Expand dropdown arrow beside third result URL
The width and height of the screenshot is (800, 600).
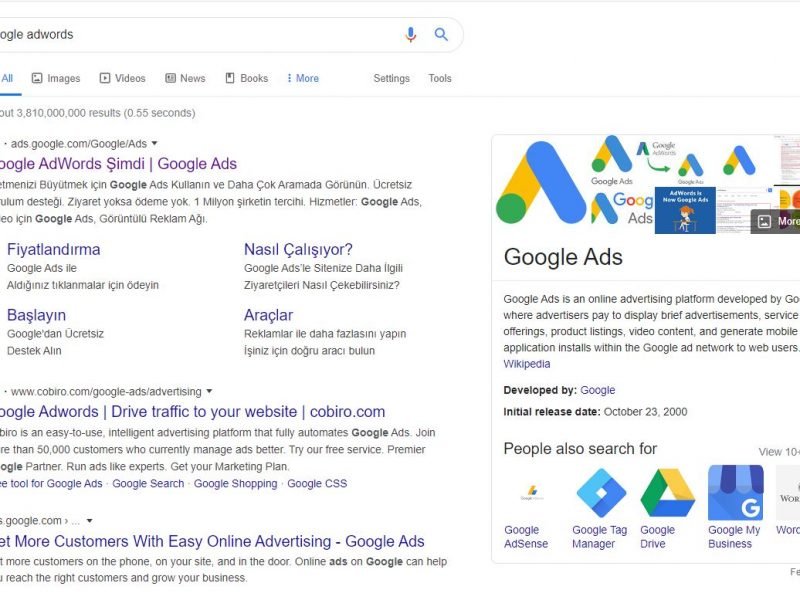coord(90,521)
